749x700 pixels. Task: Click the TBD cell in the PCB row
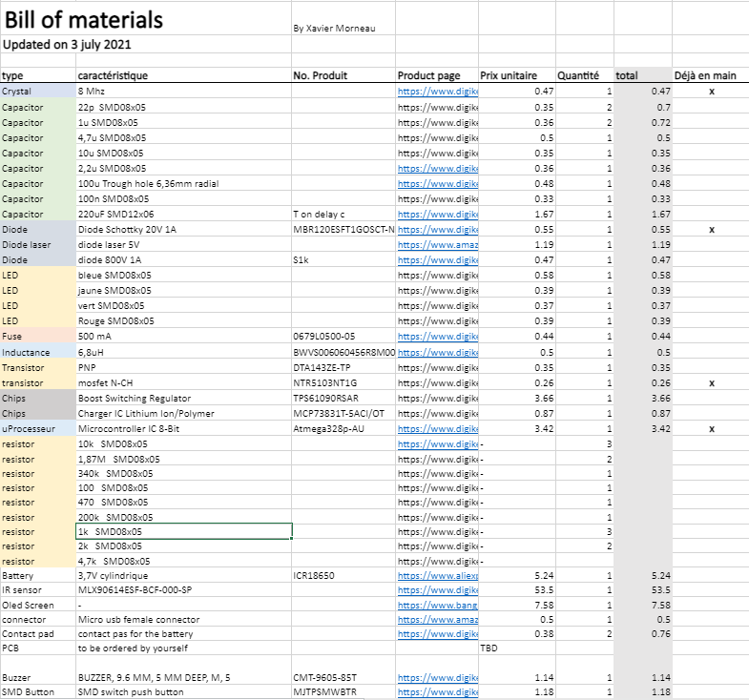pyautogui.click(x=489, y=649)
